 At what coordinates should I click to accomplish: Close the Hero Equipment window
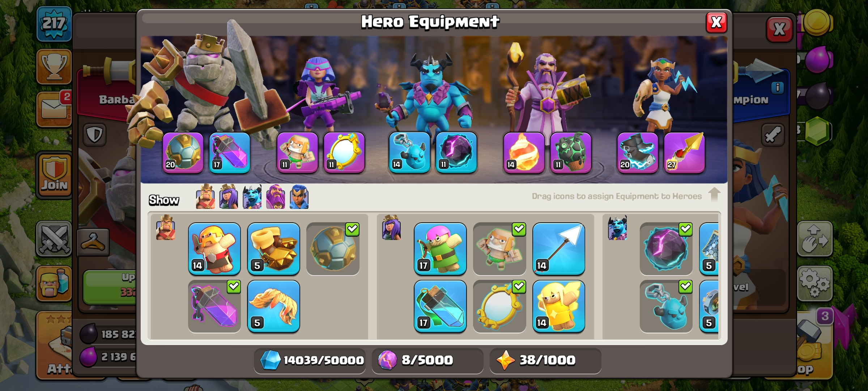coord(716,22)
